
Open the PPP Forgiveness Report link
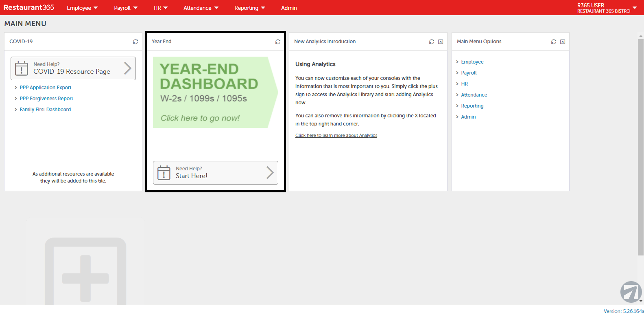tap(46, 99)
